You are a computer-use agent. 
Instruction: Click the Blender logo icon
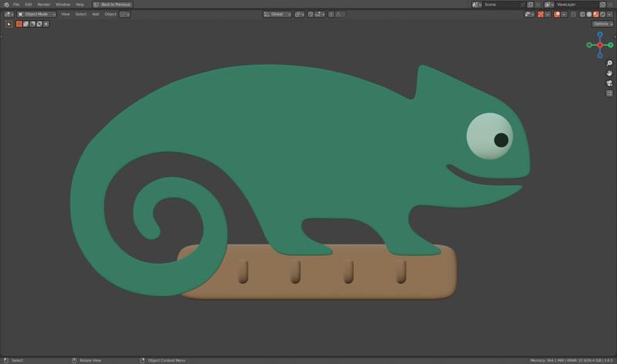coord(6,5)
